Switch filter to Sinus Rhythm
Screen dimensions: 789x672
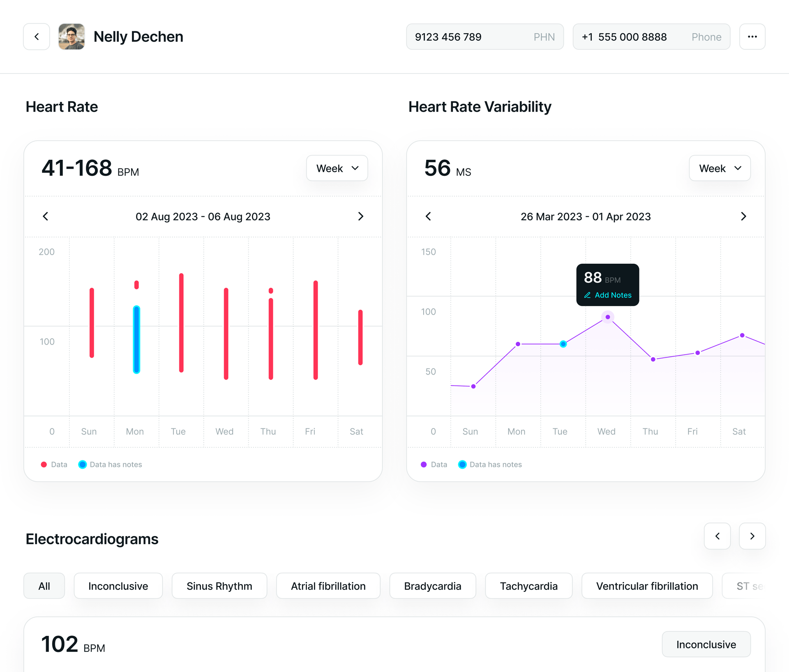[x=219, y=586]
